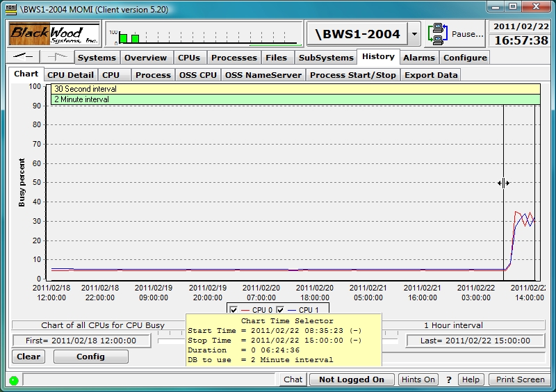Viewport: 556px width, 392px height.
Task: Click the BlackWood Systems logo
Action: pyautogui.click(x=54, y=34)
